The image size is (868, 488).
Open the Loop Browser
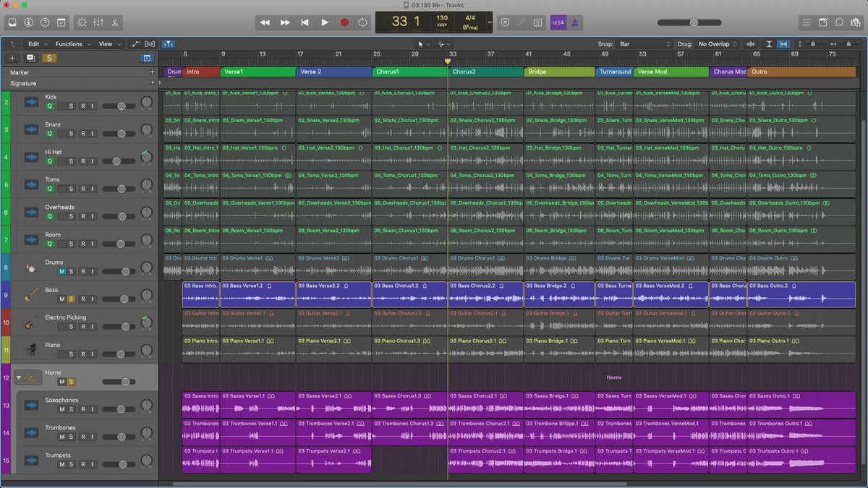(x=840, y=22)
